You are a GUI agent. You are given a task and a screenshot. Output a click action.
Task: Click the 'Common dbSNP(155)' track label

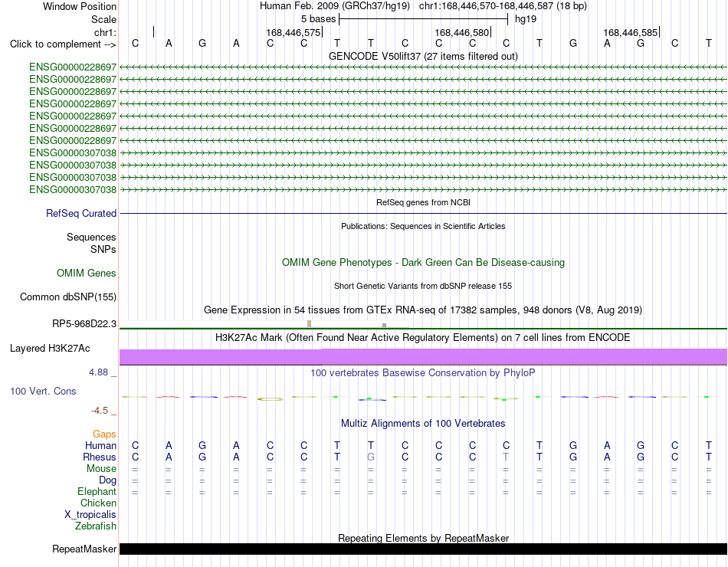pyautogui.click(x=68, y=297)
